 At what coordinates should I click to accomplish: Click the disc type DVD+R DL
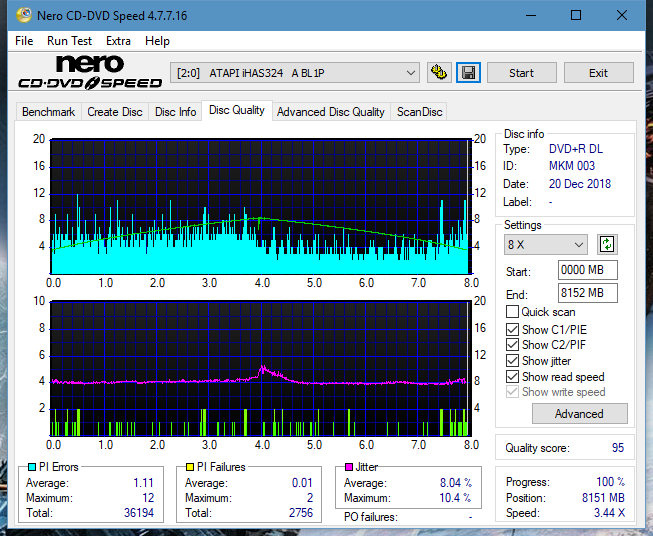tap(576, 149)
